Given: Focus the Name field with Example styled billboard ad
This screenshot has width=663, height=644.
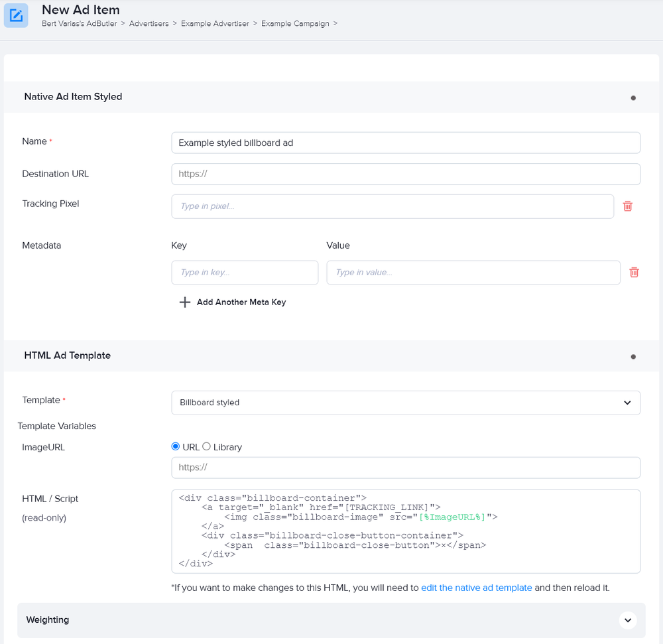Looking at the screenshot, I should pyautogui.click(x=406, y=143).
